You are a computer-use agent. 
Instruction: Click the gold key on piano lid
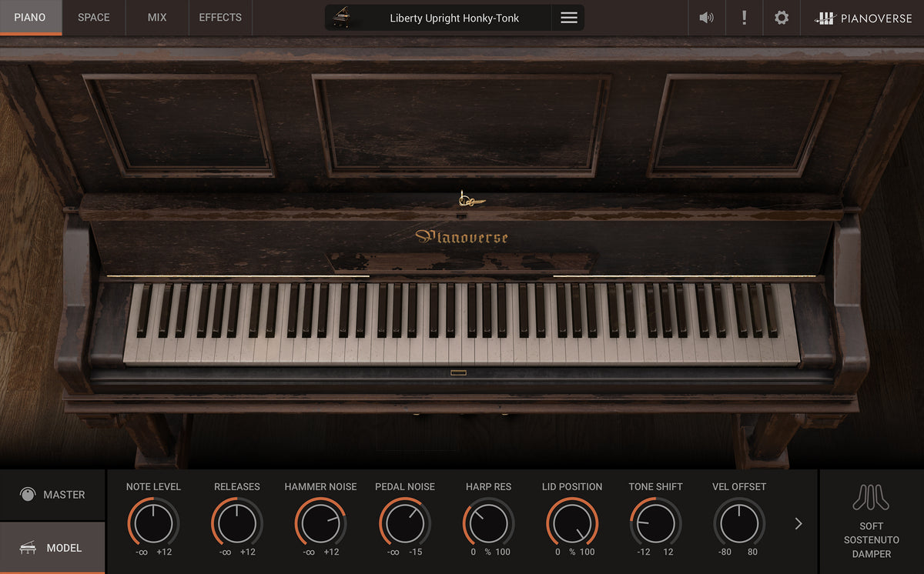470,200
